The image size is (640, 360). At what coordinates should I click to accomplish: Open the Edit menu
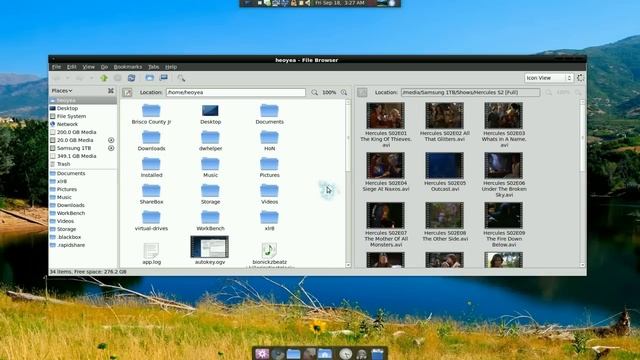[71, 67]
